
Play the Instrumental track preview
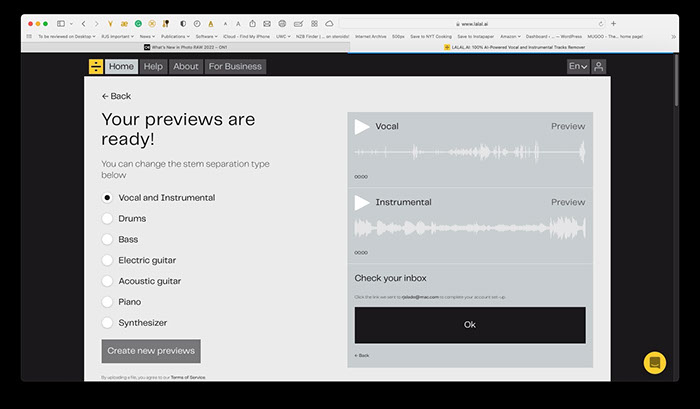click(362, 203)
